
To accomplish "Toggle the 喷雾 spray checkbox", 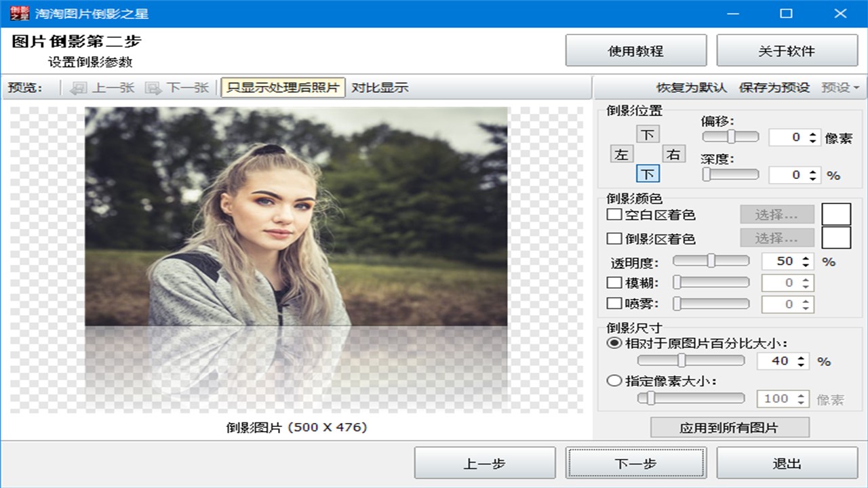I will click(614, 304).
